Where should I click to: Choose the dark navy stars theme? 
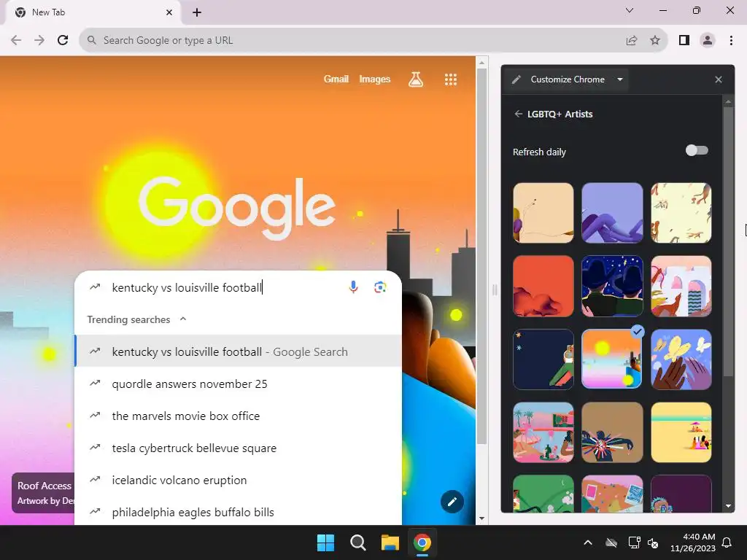pos(543,359)
